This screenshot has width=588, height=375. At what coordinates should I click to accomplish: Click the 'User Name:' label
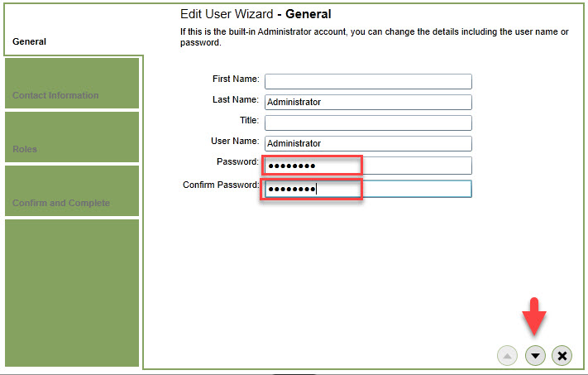tap(235, 141)
